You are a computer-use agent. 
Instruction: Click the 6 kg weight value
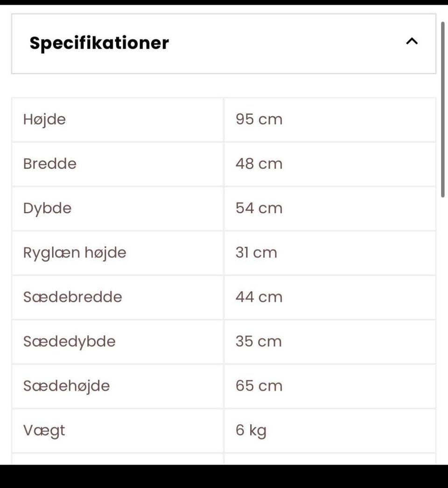251,430
